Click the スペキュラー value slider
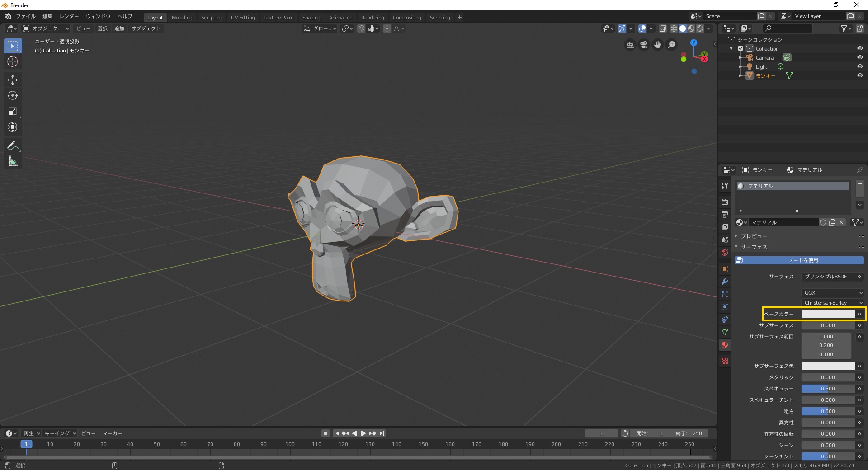868x470 pixels. pos(828,389)
